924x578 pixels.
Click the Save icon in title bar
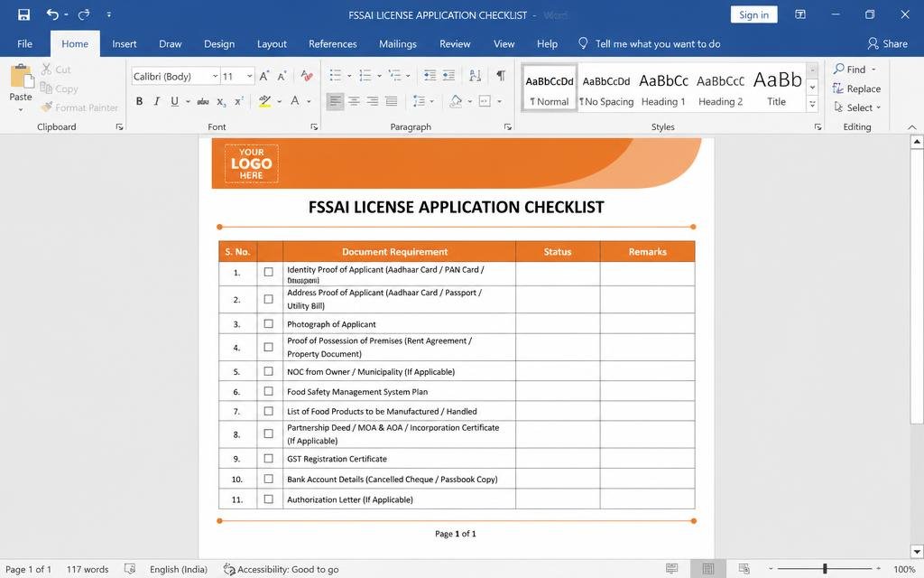[x=23, y=14]
